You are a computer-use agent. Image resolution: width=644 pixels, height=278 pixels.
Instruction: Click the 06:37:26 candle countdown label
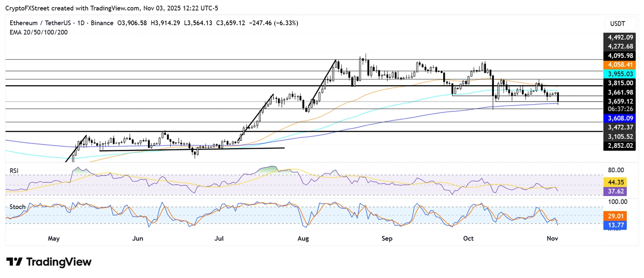(x=619, y=108)
